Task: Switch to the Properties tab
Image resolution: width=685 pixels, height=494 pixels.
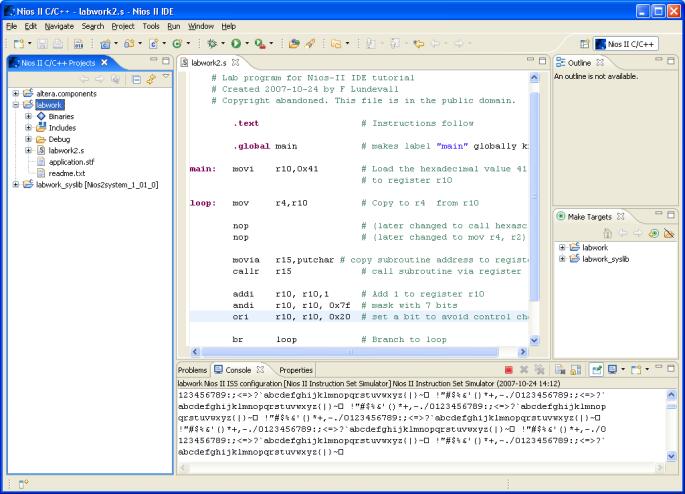Action: click(295, 370)
